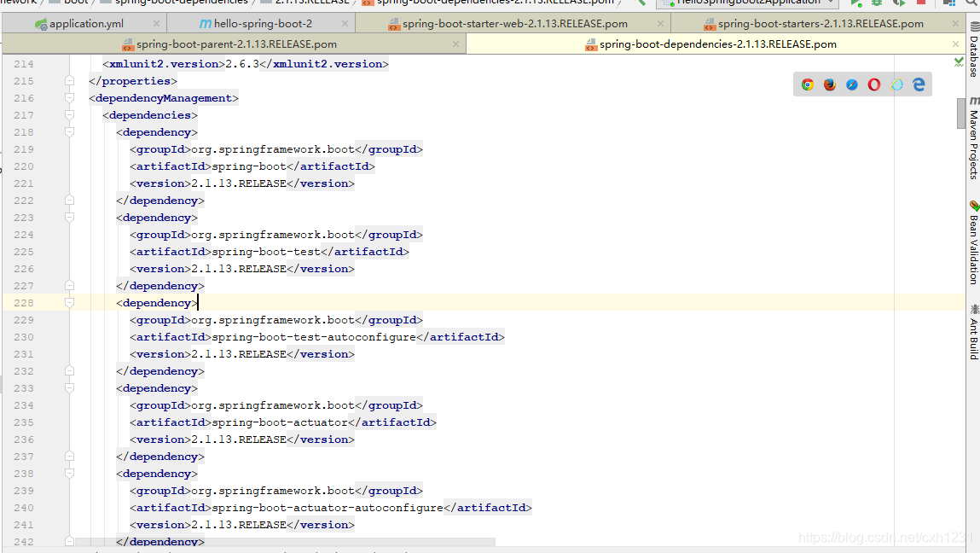
Task: Collapse dependency fold at line 238
Action: point(69,474)
